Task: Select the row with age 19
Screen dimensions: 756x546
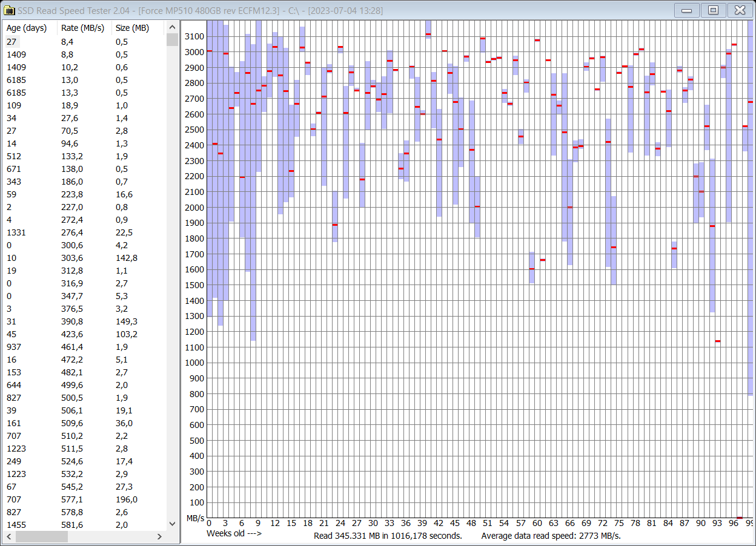Action: coord(84,271)
